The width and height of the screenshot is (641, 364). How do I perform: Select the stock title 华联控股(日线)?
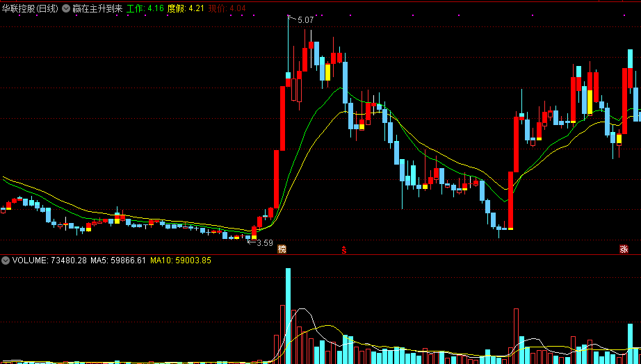pyautogui.click(x=31, y=8)
